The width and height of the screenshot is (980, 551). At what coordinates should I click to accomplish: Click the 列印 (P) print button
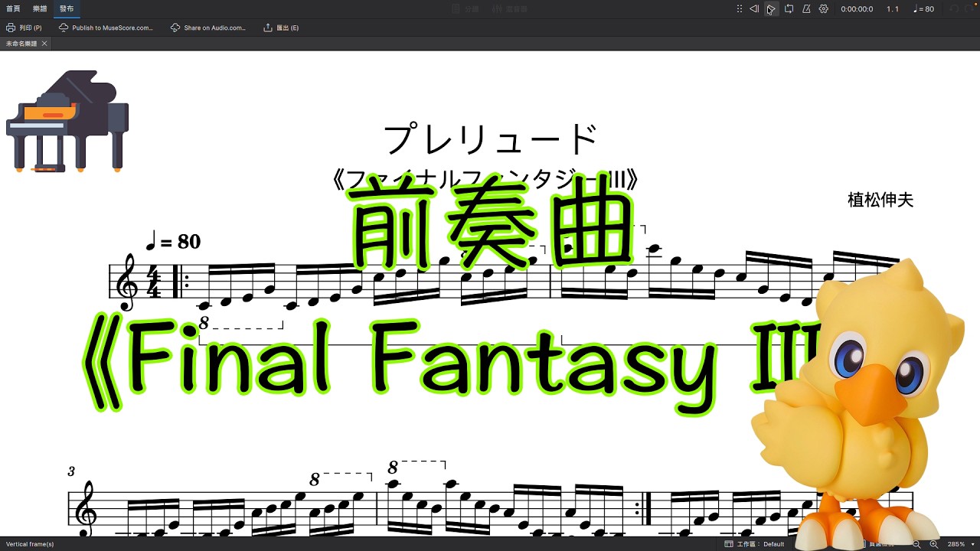[24, 28]
